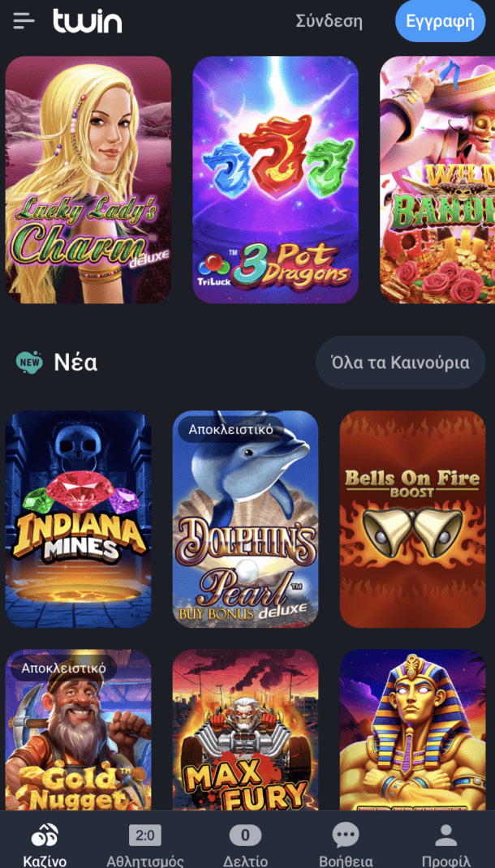Open the golden pharaoh game tile
Screen dimensions: 495x868
click(412, 729)
